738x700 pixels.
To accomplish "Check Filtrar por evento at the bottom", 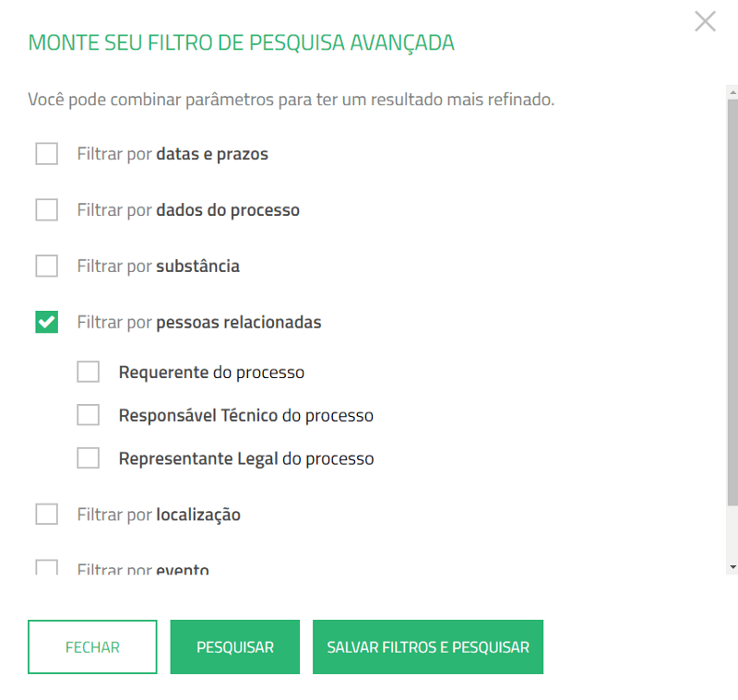I will [47, 567].
